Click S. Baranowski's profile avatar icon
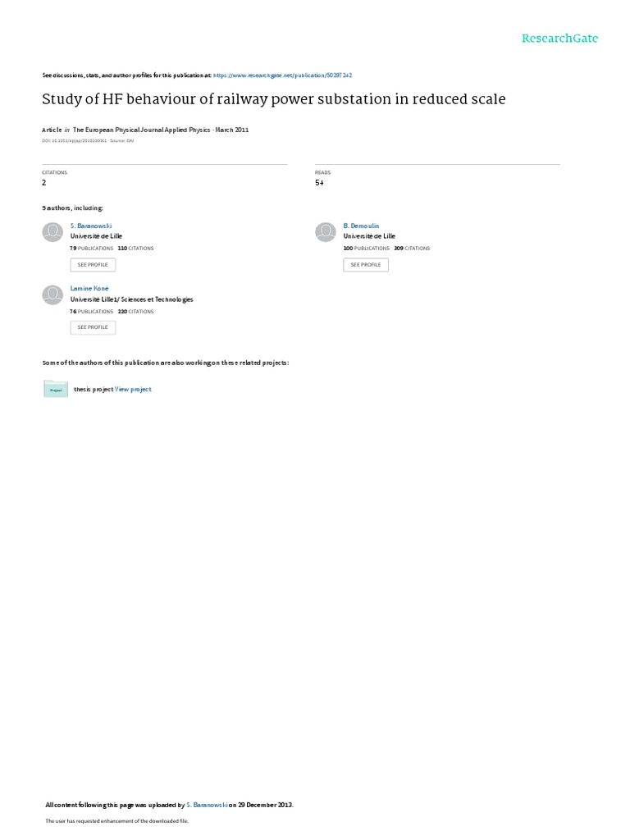The width and height of the screenshot is (630, 840). pyautogui.click(x=52, y=232)
